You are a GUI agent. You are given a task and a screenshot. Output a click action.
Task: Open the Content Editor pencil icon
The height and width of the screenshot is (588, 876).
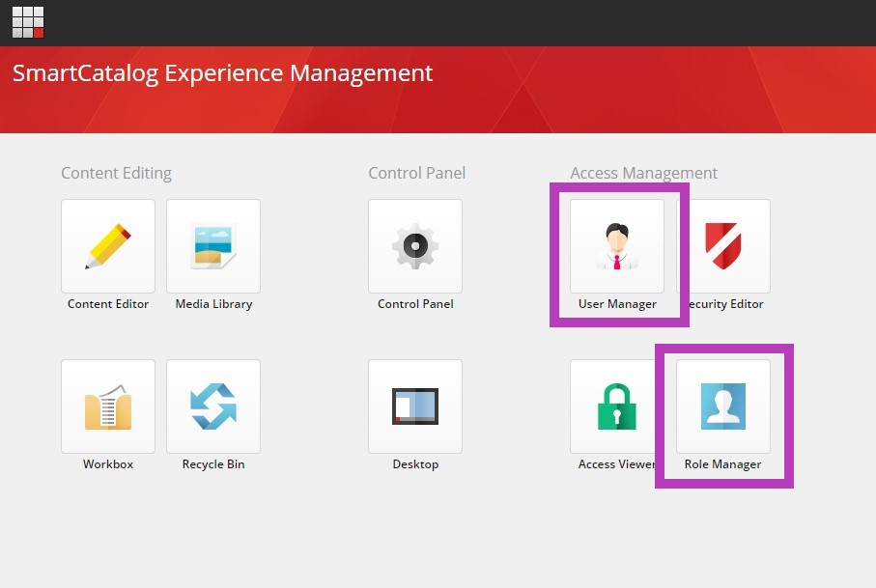pos(108,246)
